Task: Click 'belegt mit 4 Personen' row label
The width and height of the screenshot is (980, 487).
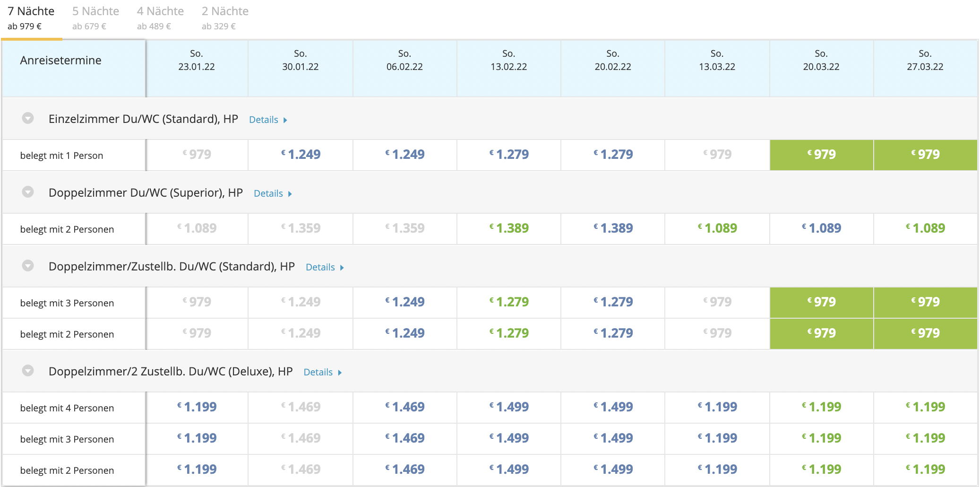Action: 67,408
